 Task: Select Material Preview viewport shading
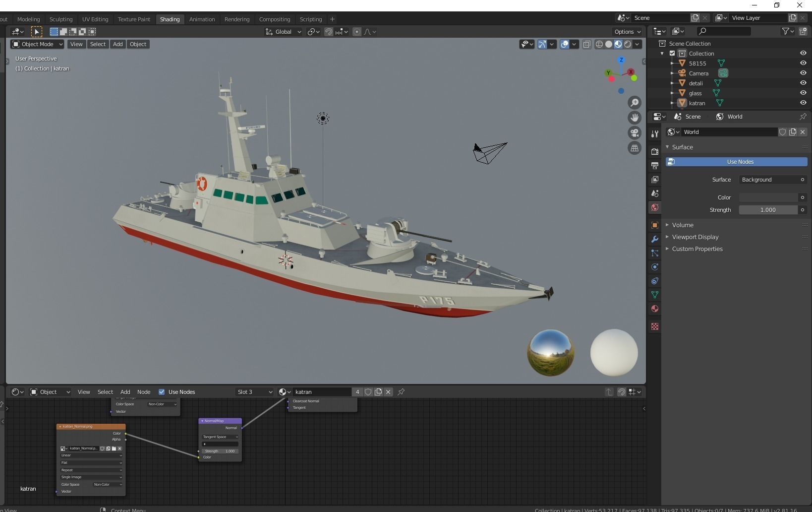[618, 44]
